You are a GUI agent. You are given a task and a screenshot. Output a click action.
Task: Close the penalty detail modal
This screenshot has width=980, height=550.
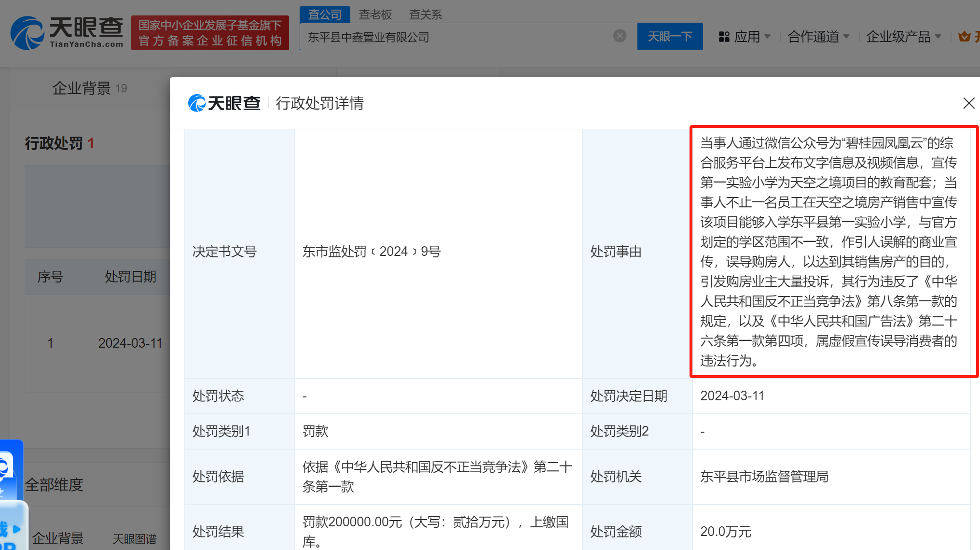968,103
